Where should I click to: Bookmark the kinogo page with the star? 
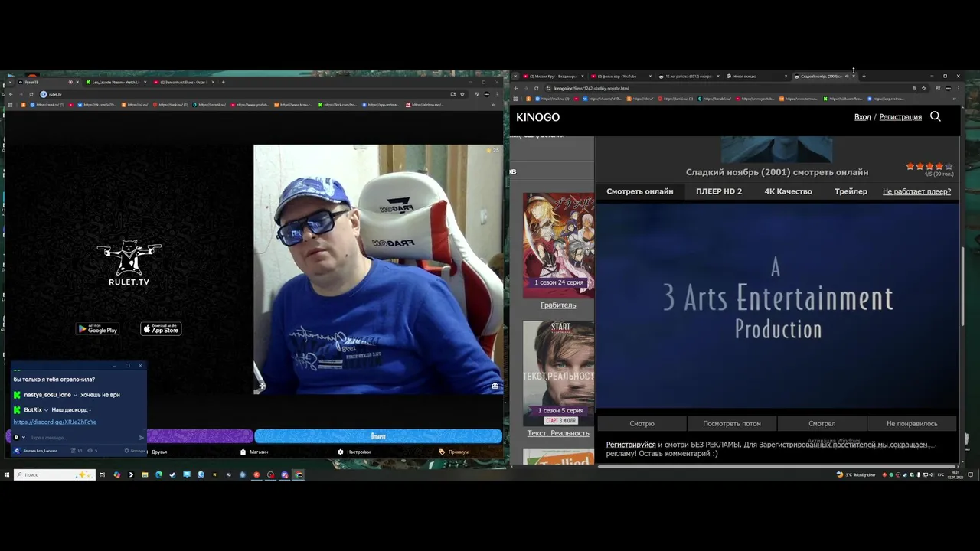point(923,88)
